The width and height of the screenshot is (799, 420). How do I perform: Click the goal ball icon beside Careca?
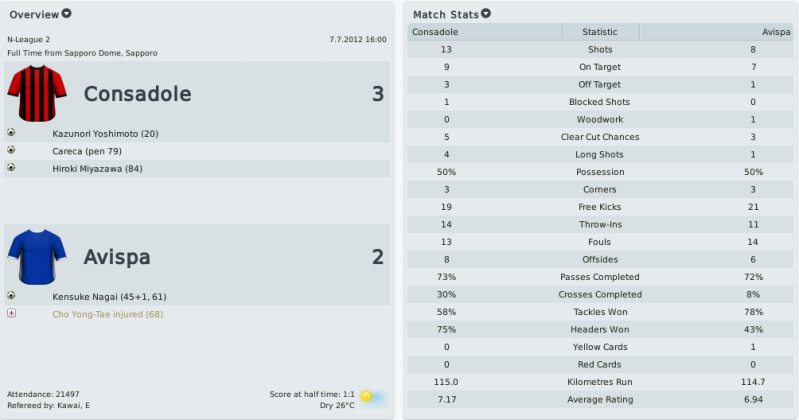11,150
